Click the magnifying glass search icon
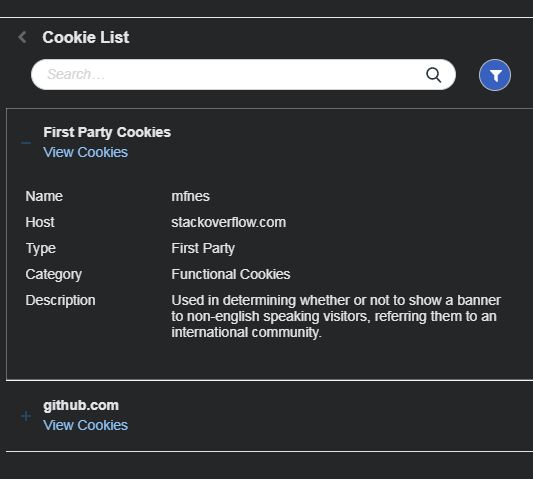The image size is (533, 479). 433,75
